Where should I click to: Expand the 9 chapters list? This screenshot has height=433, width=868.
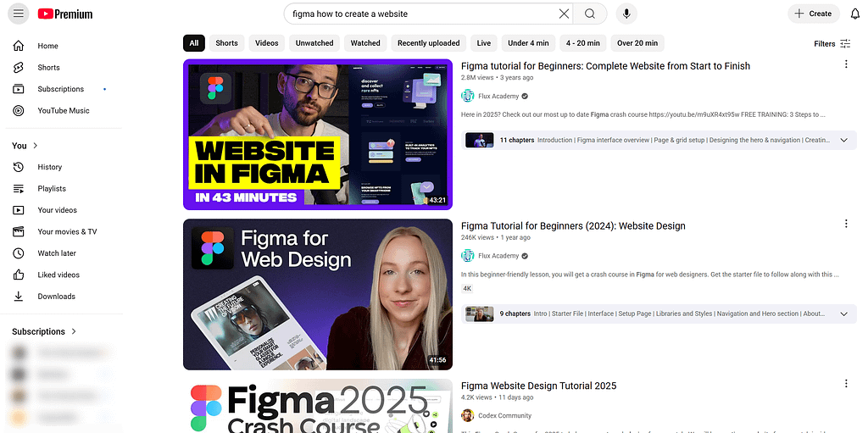[x=843, y=314]
